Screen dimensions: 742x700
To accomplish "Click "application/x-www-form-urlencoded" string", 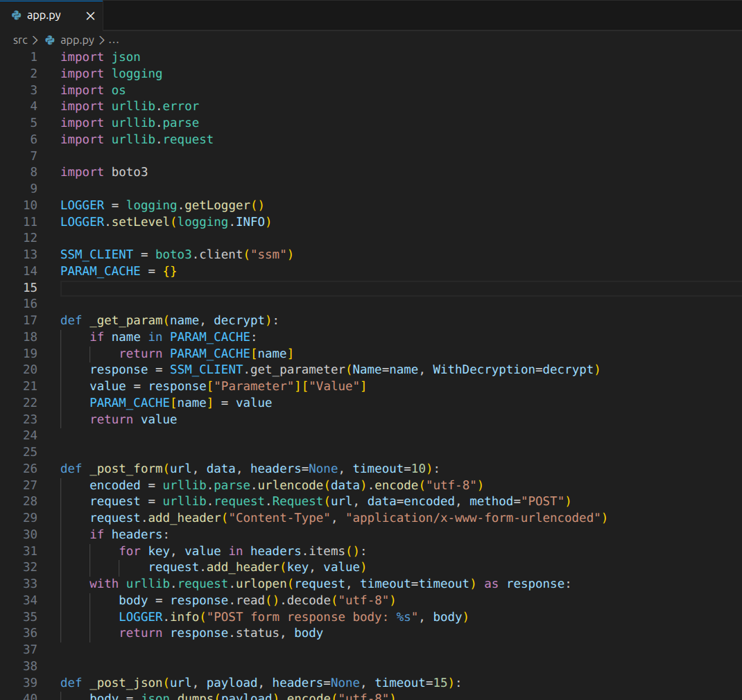I will [473, 518].
